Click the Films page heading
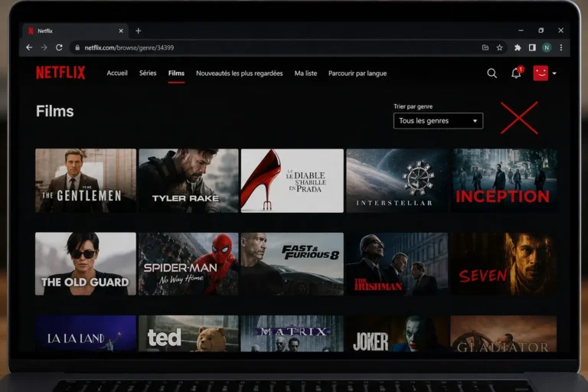This screenshot has height=392, width=588. (x=55, y=111)
